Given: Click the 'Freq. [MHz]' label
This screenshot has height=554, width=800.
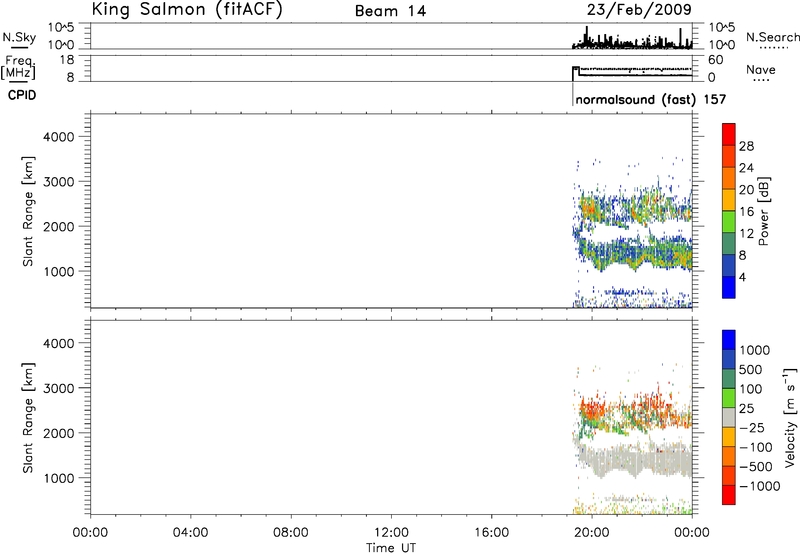Looking at the screenshot, I should pyautogui.click(x=19, y=67).
